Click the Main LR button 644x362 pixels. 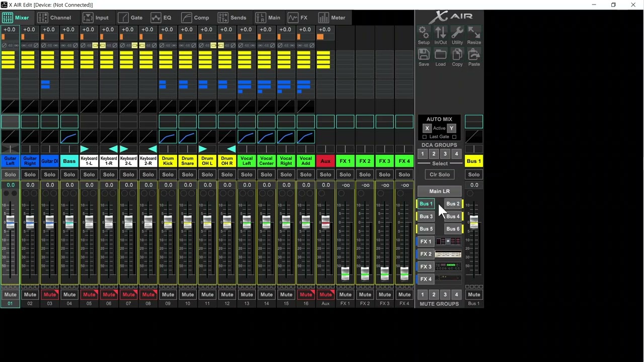[439, 191]
